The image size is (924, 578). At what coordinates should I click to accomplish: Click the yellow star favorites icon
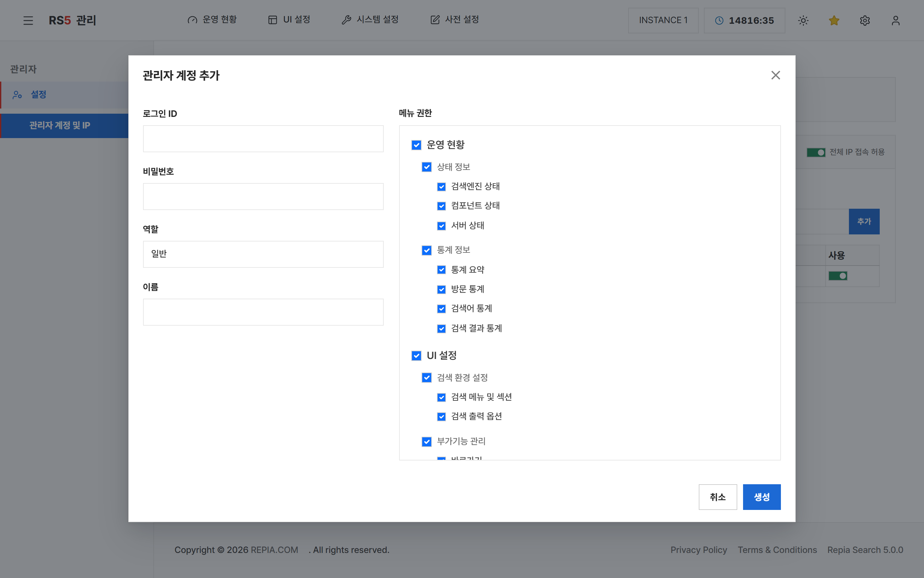(x=834, y=20)
